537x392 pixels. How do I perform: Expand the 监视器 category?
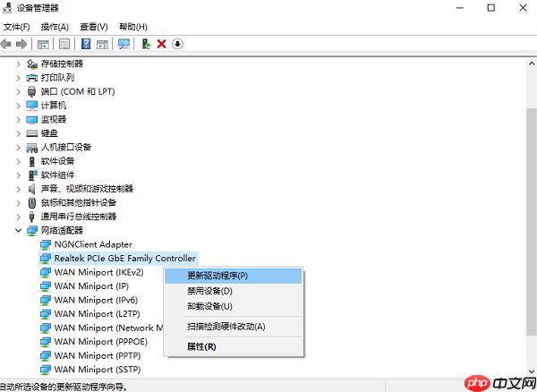tap(19, 120)
